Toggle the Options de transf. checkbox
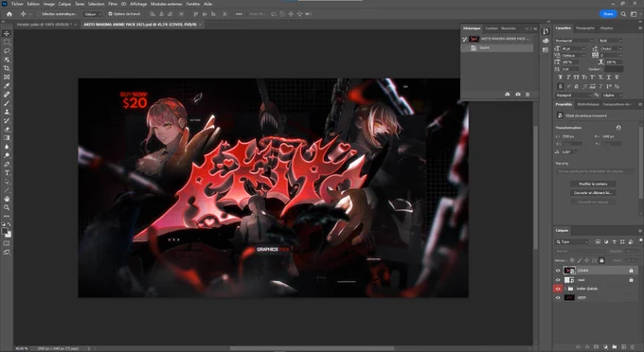This screenshot has height=352, width=644. click(x=110, y=14)
